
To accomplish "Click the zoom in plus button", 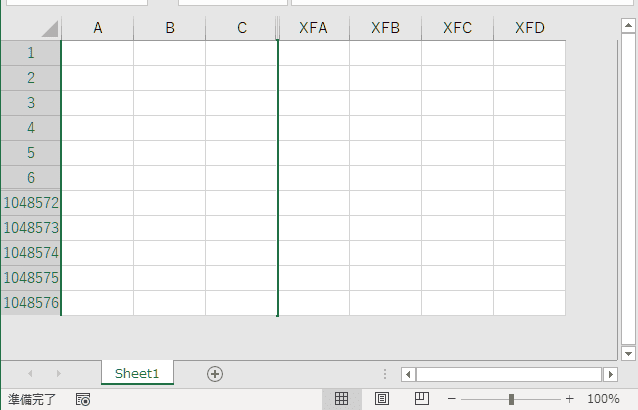I will 570,399.
